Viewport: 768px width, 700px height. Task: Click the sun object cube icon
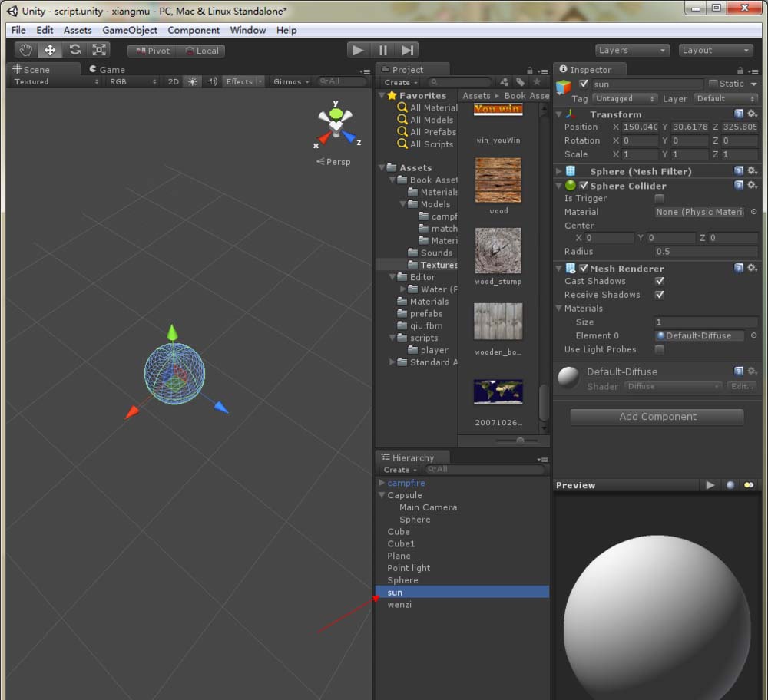[x=564, y=87]
